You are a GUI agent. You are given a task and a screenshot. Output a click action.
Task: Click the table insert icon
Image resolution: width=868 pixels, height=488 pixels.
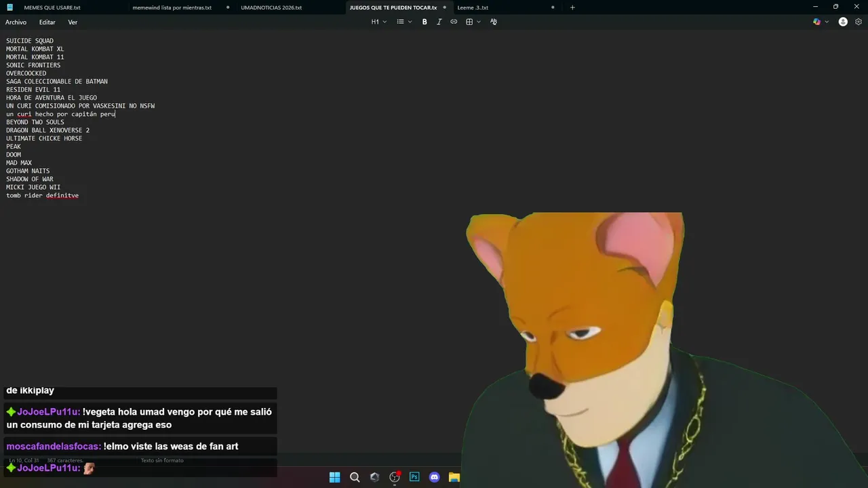click(x=469, y=22)
